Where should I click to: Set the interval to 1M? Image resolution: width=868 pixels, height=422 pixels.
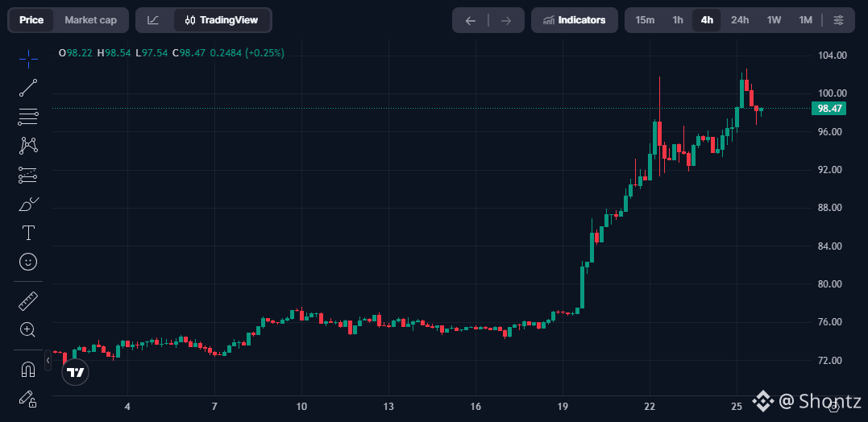pyautogui.click(x=805, y=20)
